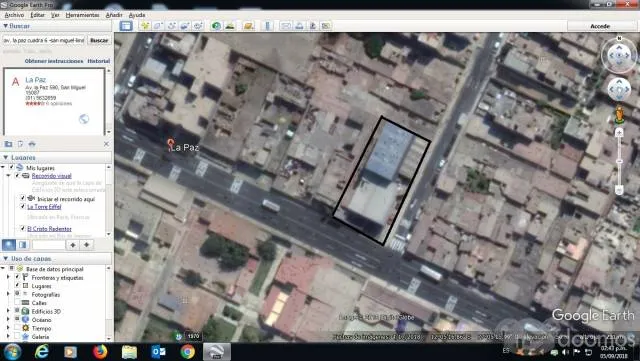Toggle Fronteras y etiquetas layer checkbox

[x=17, y=277]
